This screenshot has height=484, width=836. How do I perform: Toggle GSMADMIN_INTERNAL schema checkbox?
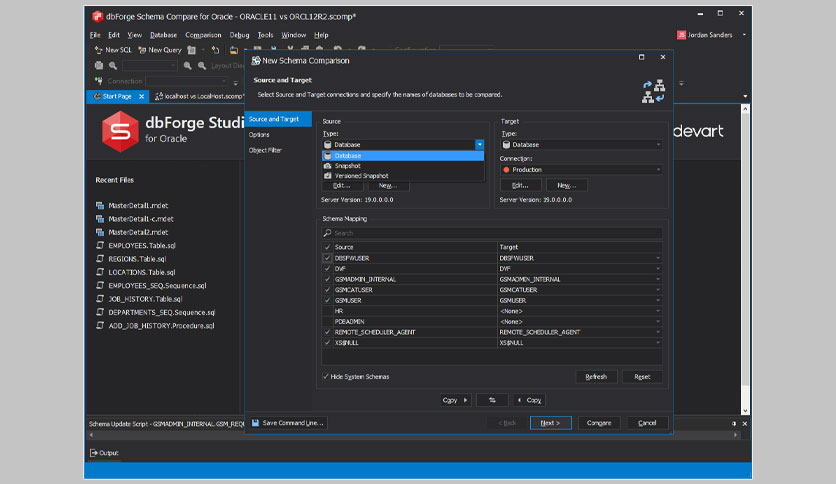pyautogui.click(x=327, y=279)
